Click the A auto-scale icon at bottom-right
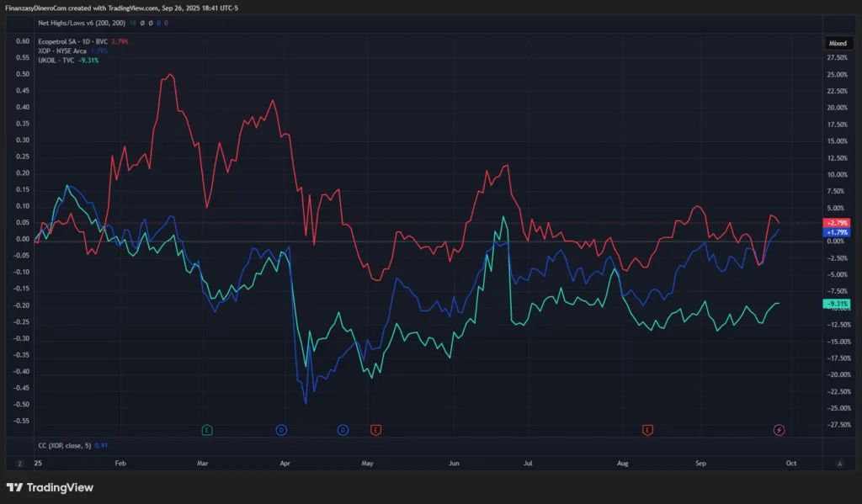This screenshot has height=504, width=862. (839, 463)
